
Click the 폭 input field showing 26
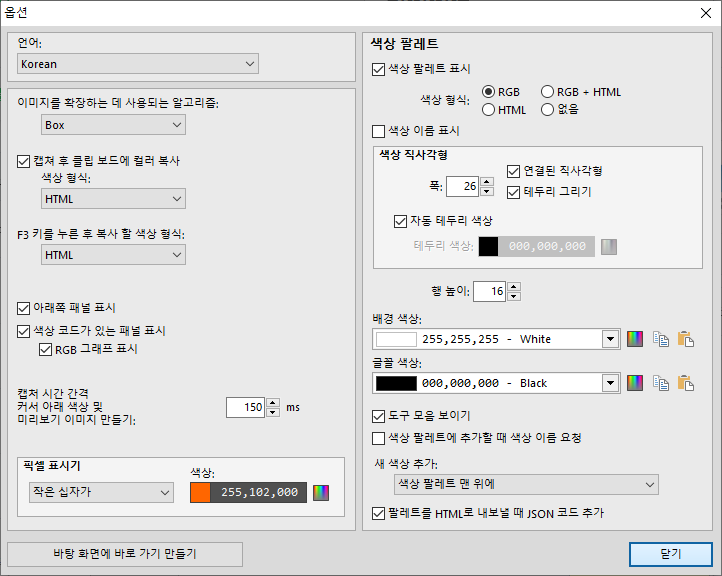pyautogui.click(x=463, y=186)
